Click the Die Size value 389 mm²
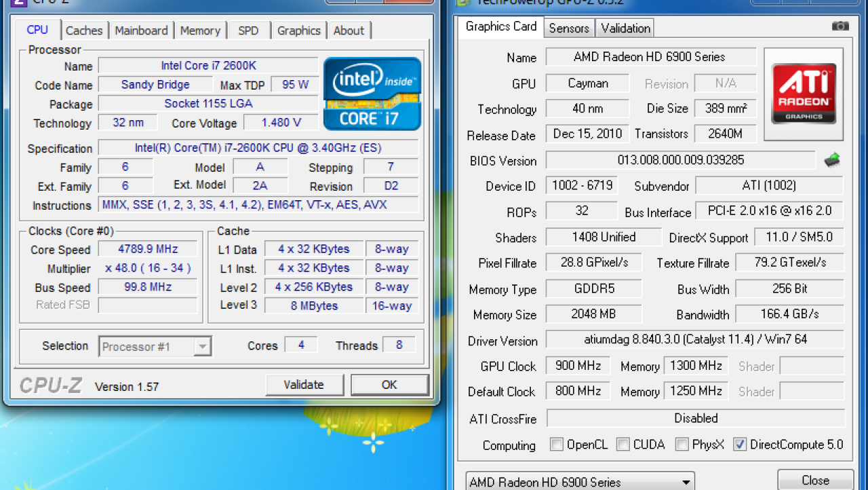Screen dimensions: 868x490 point(725,109)
